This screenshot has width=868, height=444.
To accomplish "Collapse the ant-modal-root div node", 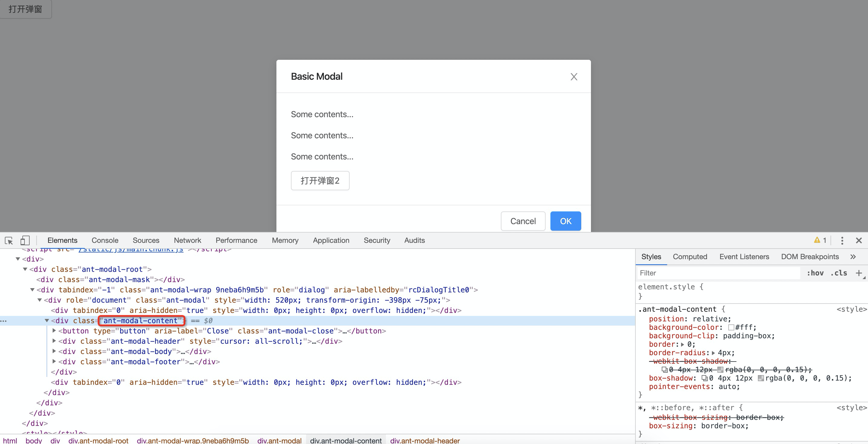I will tap(25, 269).
